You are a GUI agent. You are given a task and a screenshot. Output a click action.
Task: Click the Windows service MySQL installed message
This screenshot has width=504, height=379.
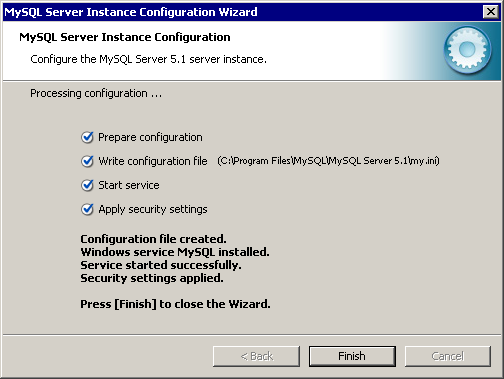tap(175, 252)
